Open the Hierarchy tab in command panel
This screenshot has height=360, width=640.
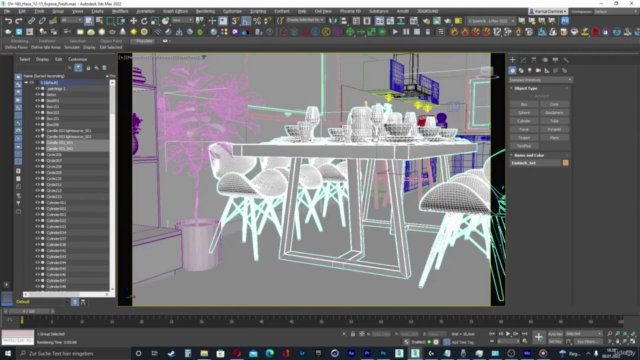534,60
